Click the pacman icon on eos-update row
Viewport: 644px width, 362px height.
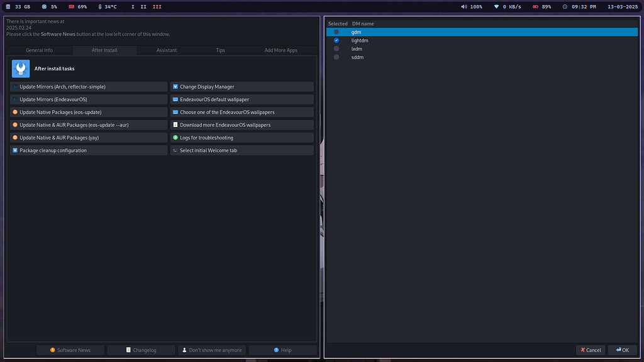(15, 112)
